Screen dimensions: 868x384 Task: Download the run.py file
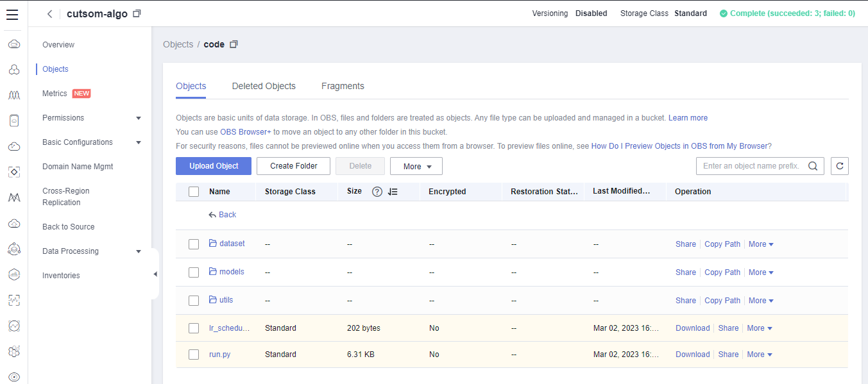tap(692, 355)
